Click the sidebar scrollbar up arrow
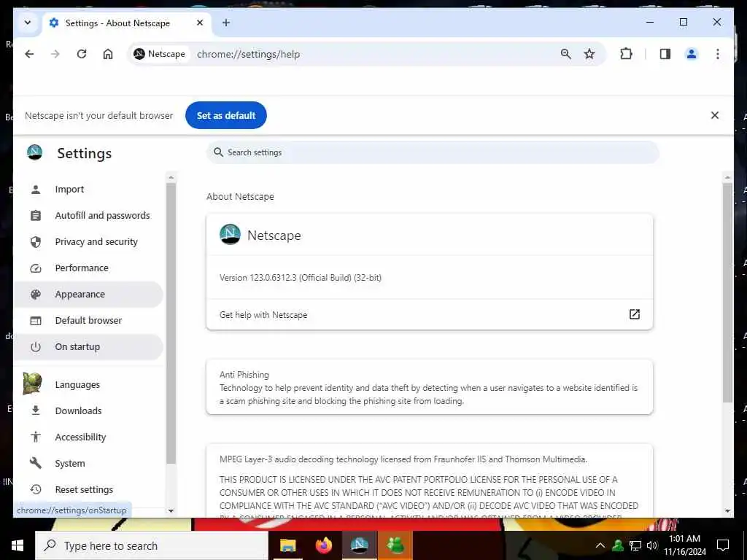Screen dimensions: 747x560 (171, 178)
